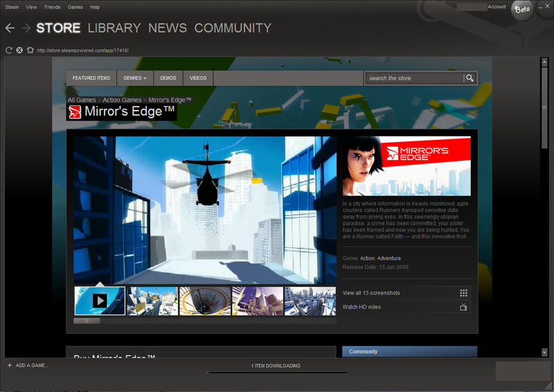The image size is (554, 392).
Task: Open the Videos page
Action: tap(198, 78)
